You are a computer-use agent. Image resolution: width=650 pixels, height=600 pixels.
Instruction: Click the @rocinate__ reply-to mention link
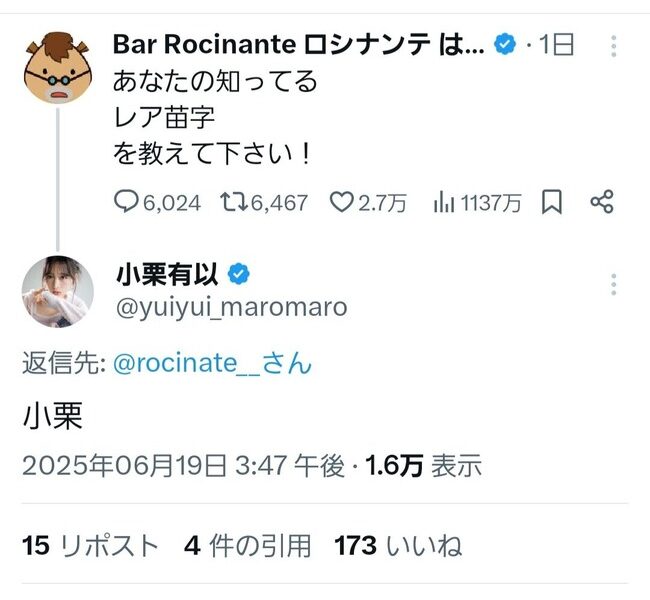(212, 363)
